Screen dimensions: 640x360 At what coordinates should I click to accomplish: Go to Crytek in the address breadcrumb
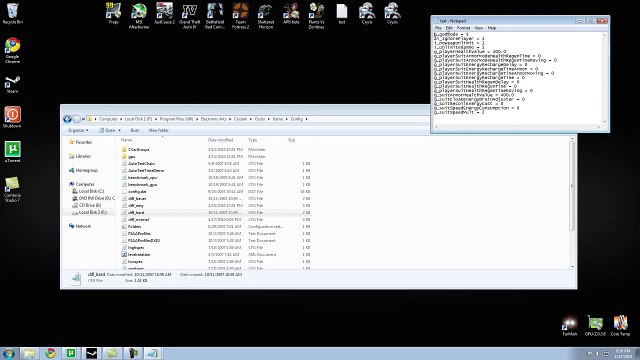[240, 119]
